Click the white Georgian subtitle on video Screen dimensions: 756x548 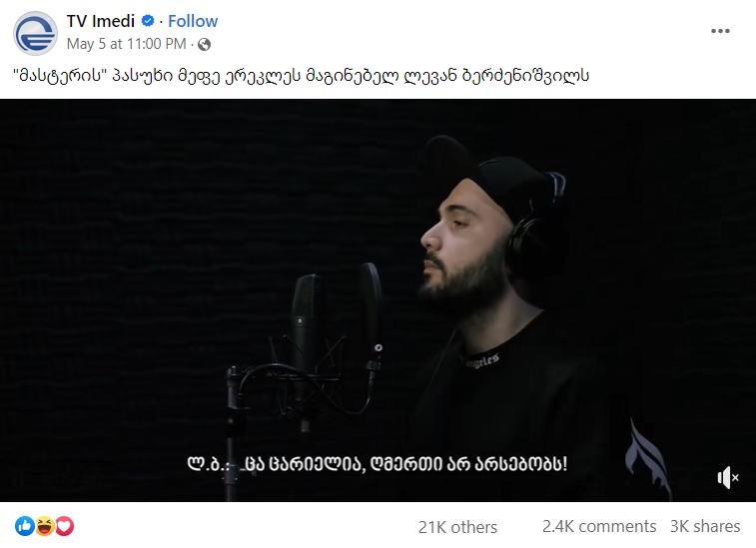378,464
